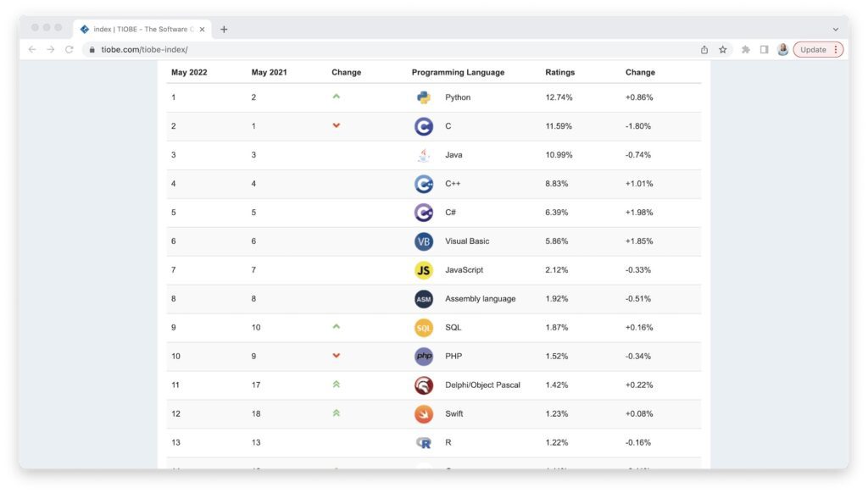This screenshot has height=493, width=868.
Task: Toggle the browser side panel
Action: click(x=764, y=50)
